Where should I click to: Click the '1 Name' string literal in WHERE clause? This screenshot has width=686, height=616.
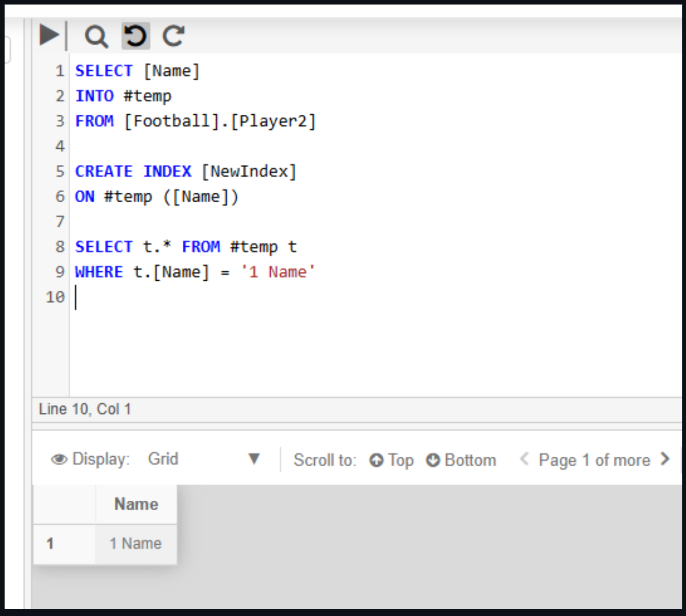(x=278, y=272)
